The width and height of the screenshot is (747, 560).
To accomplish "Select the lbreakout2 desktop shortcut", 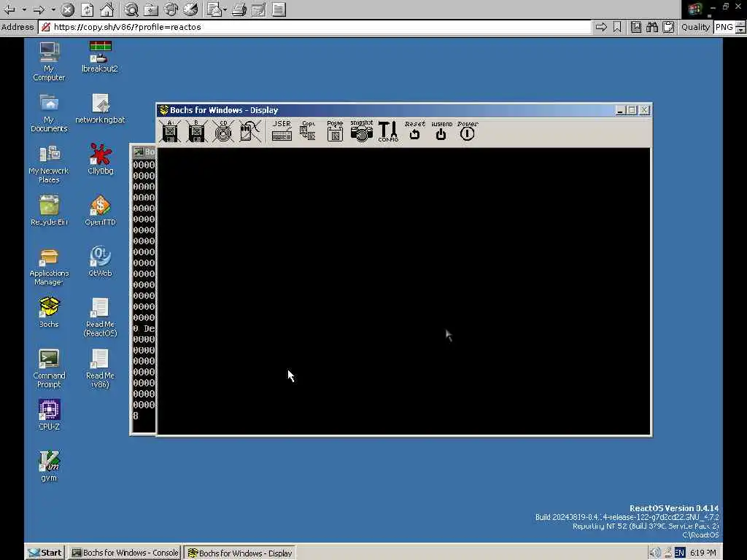I will [x=100, y=57].
